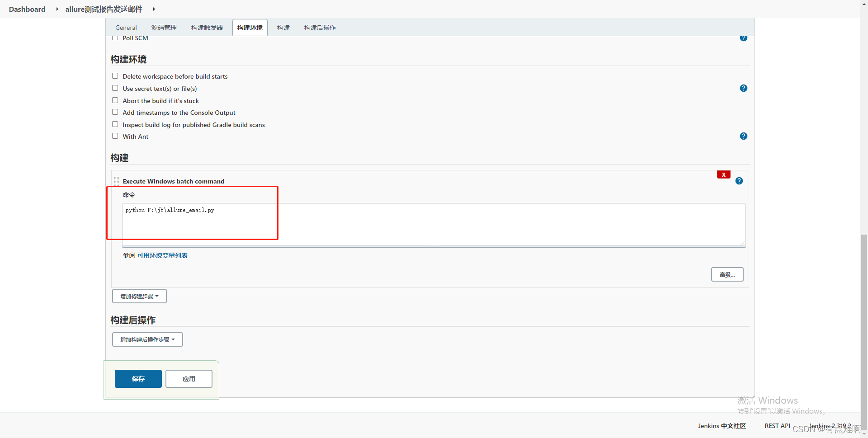Open allure测试报告发送邮件 breadcrumb dropdown arrow
Viewport: 868px width, 438px height.
(154, 9)
